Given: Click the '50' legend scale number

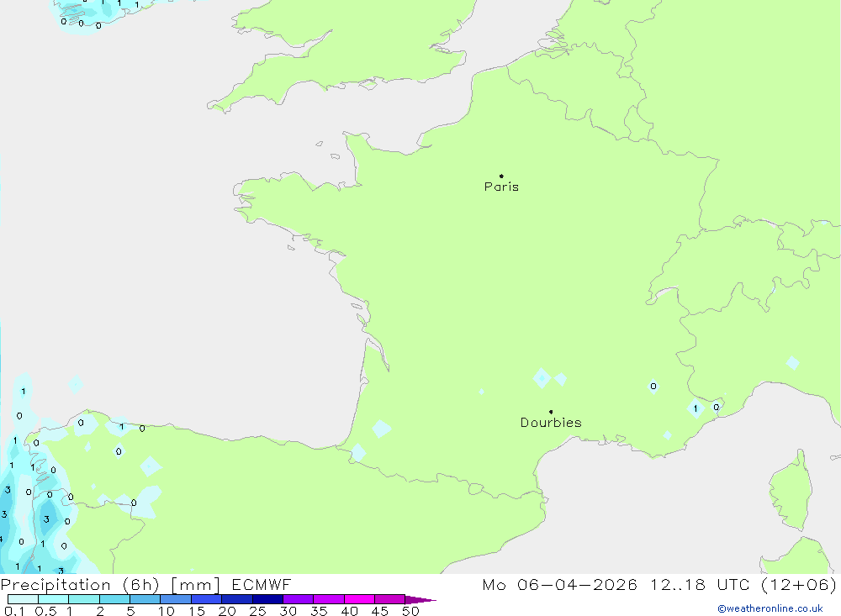Looking at the screenshot, I should [x=410, y=611].
